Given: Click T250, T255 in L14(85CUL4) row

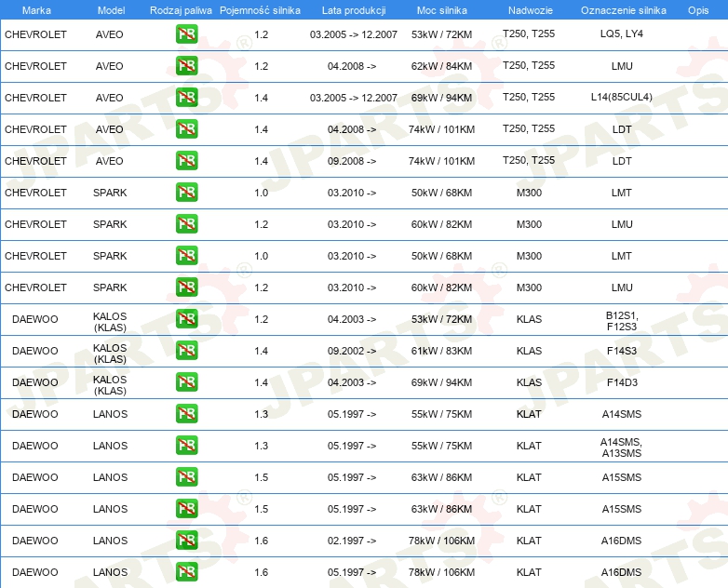Looking at the screenshot, I should point(529,97).
